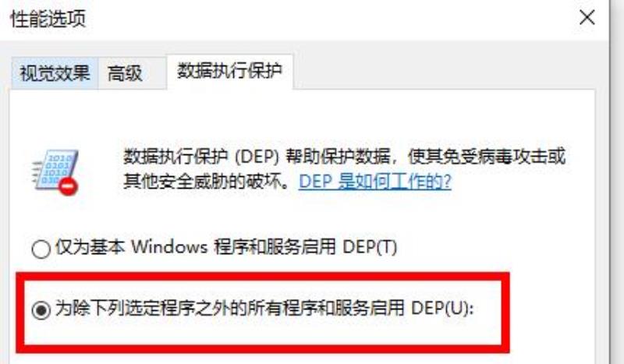Click the DEP(T) text of first option

(x=370, y=247)
